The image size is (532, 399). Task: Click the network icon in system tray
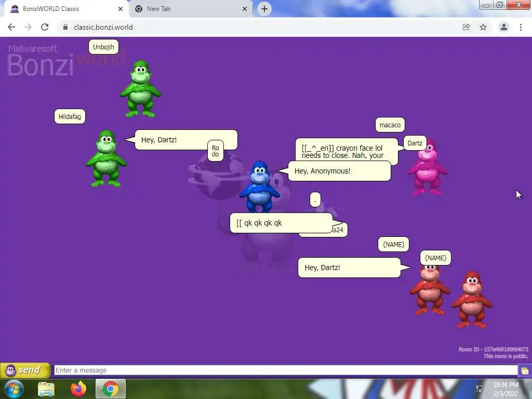coord(480,389)
